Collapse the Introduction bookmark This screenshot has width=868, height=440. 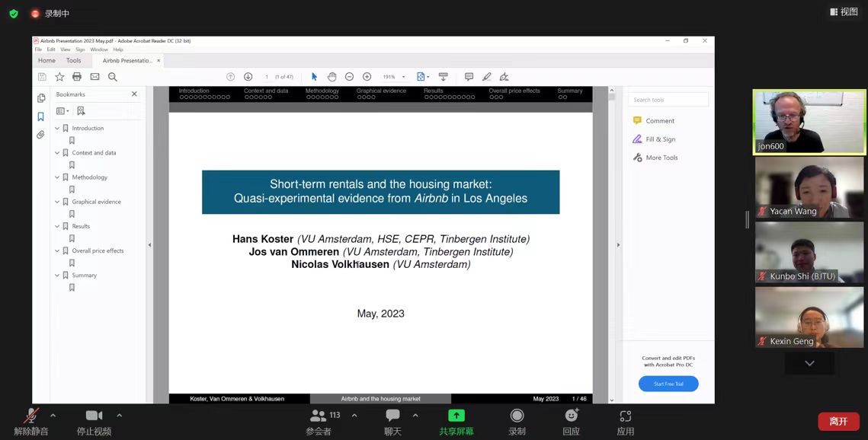57,128
